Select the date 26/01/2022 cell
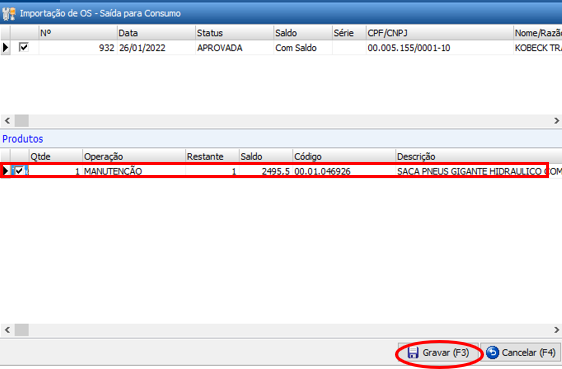The image size is (562, 369). (156, 48)
